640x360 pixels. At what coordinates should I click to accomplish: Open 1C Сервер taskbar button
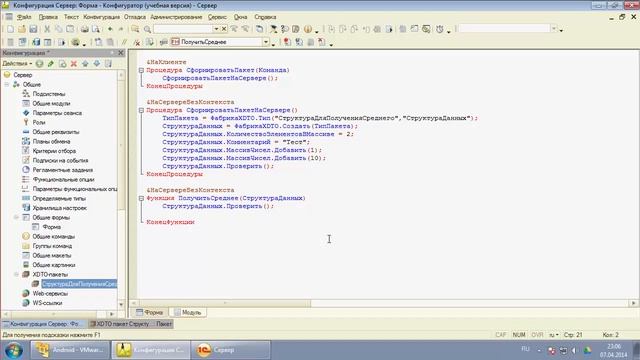[231, 350]
